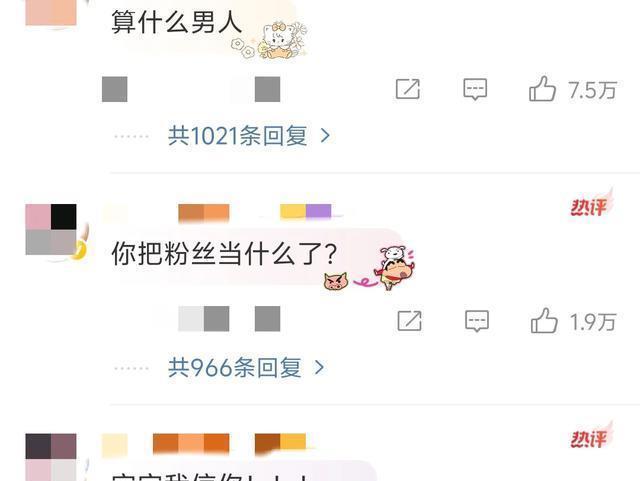Reply to the 你把粉丝当什么了 comment
Viewport: 640px width, 481px height.
477,321
